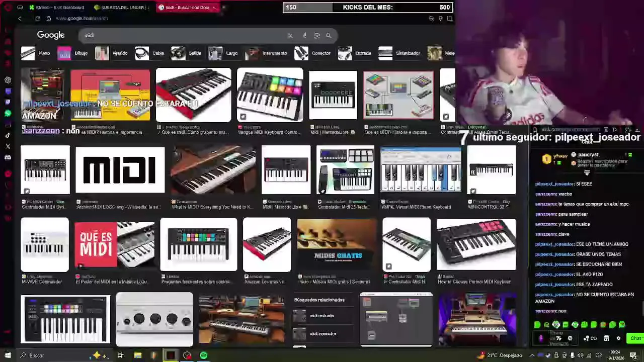Click ESP language indicator

(x=599, y=355)
